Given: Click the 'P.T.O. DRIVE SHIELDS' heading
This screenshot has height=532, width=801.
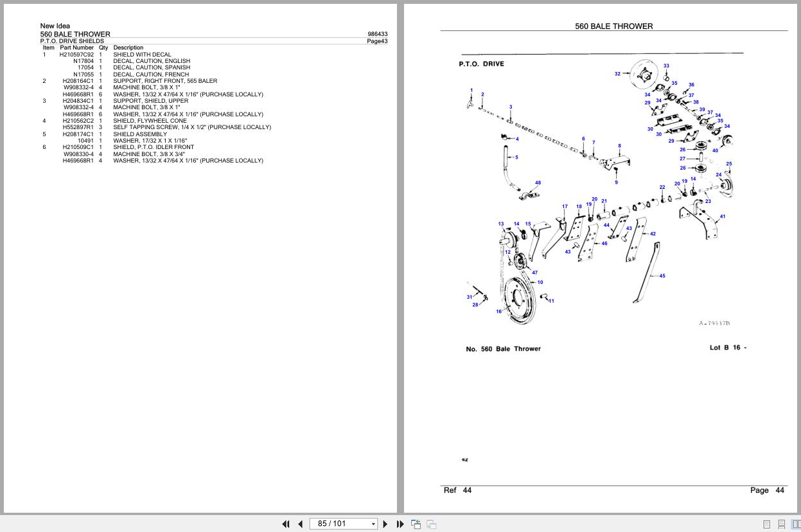Looking at the screenshot, I should click(x=72, y=41).
